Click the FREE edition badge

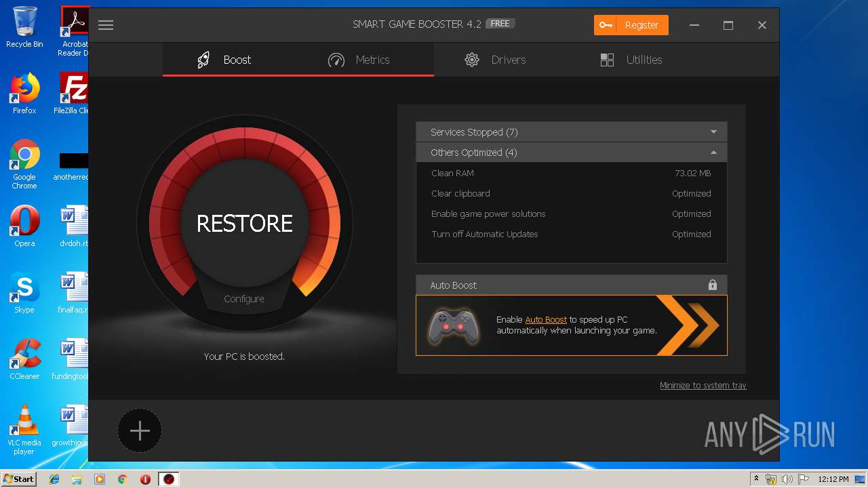click(500, 24)
